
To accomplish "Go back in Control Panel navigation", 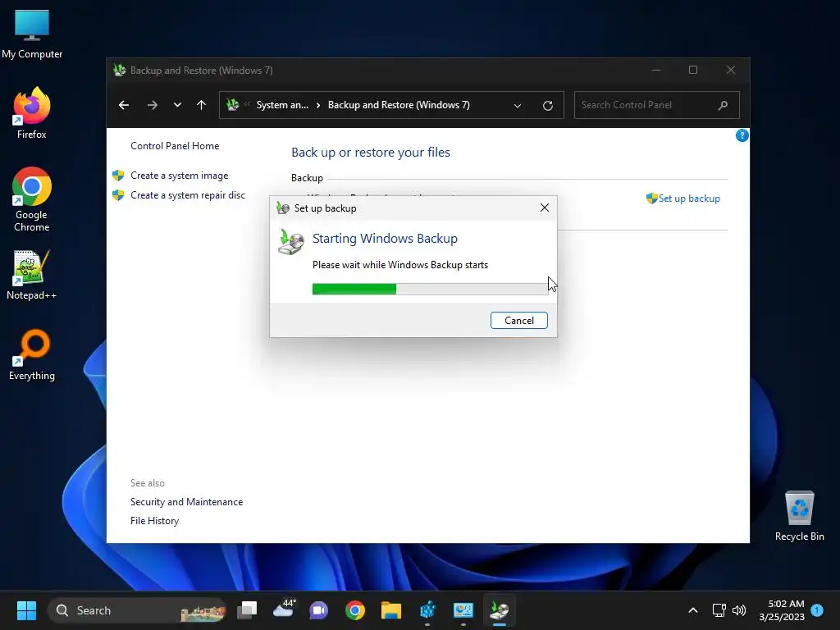I will (x=124, y=105).
